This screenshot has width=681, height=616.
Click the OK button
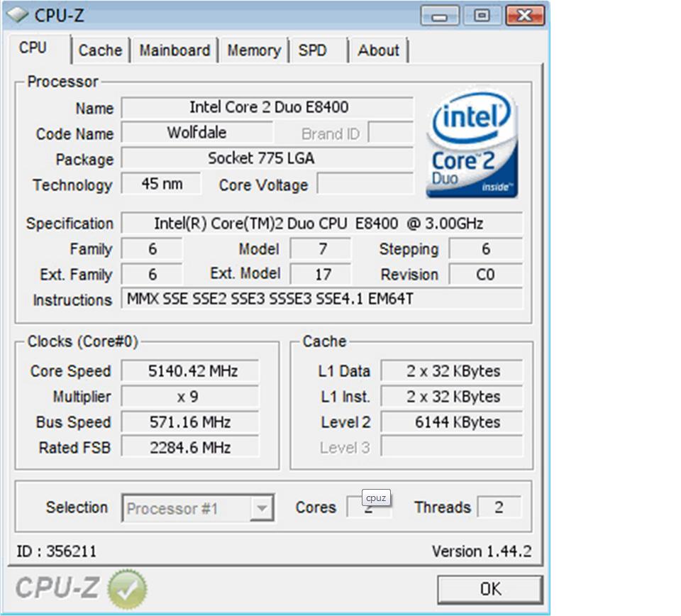click(x=490, y=590)
